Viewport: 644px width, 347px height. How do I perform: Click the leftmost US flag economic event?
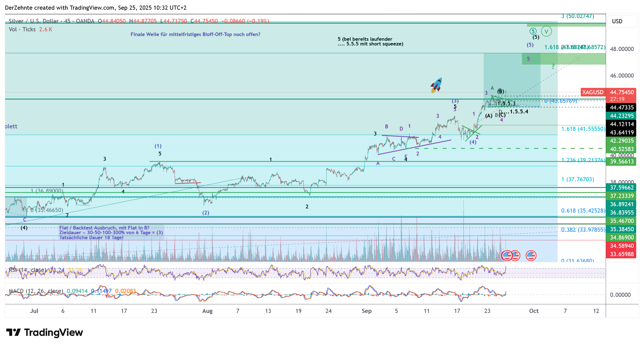click(x=506, y=256)
